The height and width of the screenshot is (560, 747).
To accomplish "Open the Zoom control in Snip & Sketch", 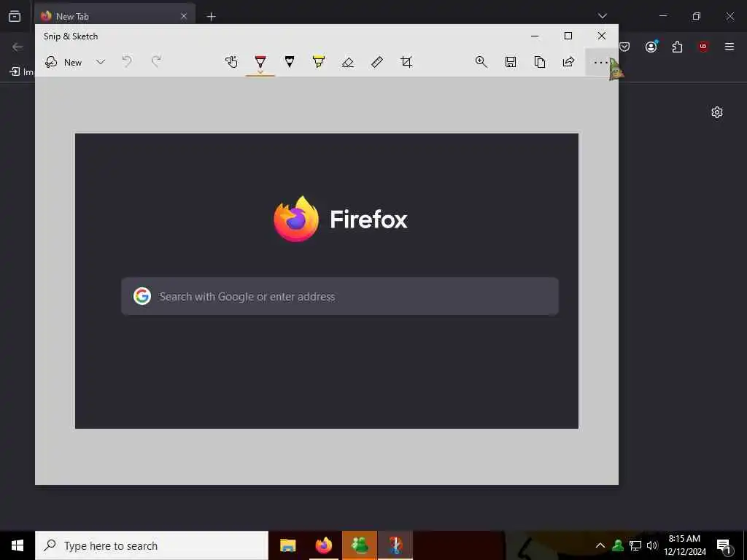I will coord(481,62).
